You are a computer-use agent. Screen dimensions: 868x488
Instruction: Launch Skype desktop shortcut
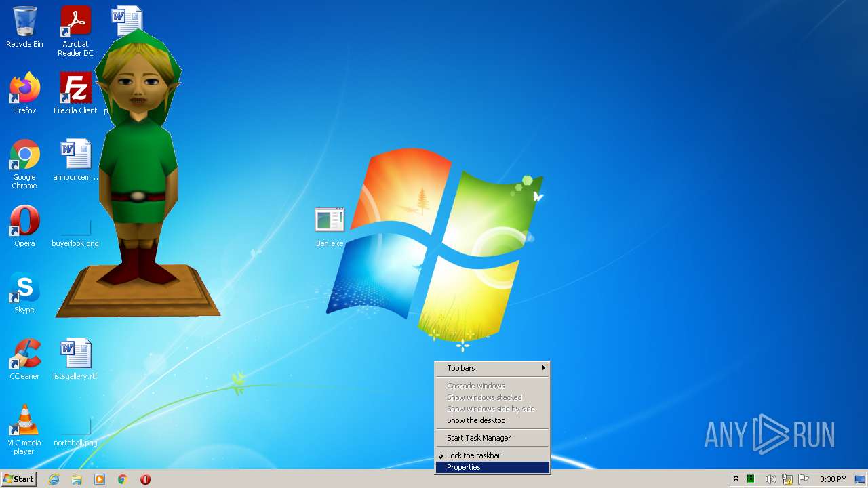coord(24,293)
